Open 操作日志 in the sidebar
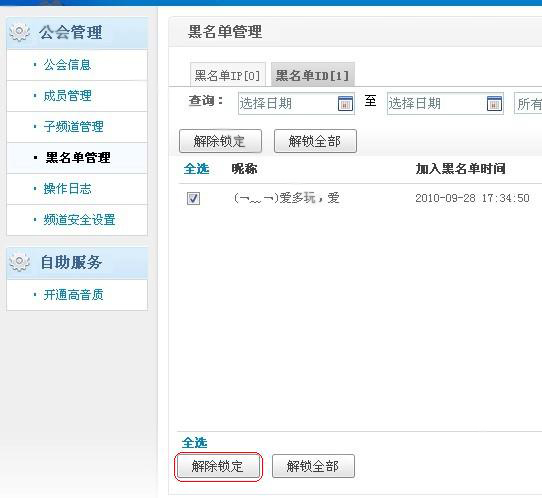This screenshot has height=498, width=542. click(x=67, y=189)
